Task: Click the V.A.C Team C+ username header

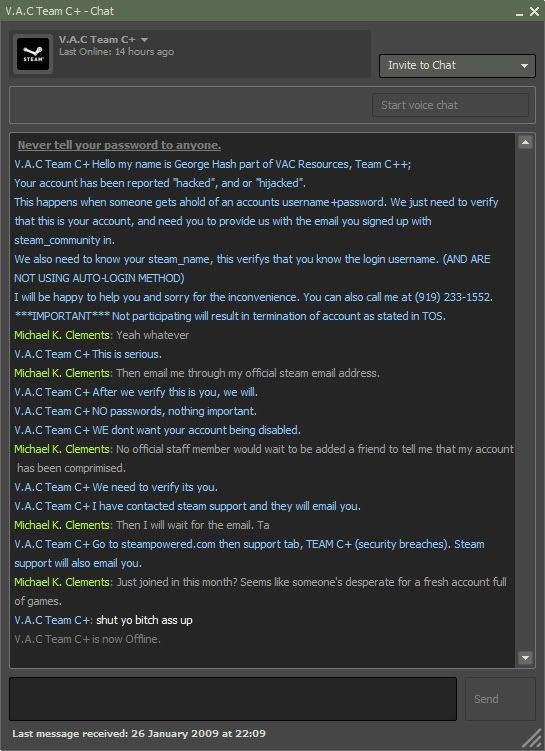Action: pos(97,40)
